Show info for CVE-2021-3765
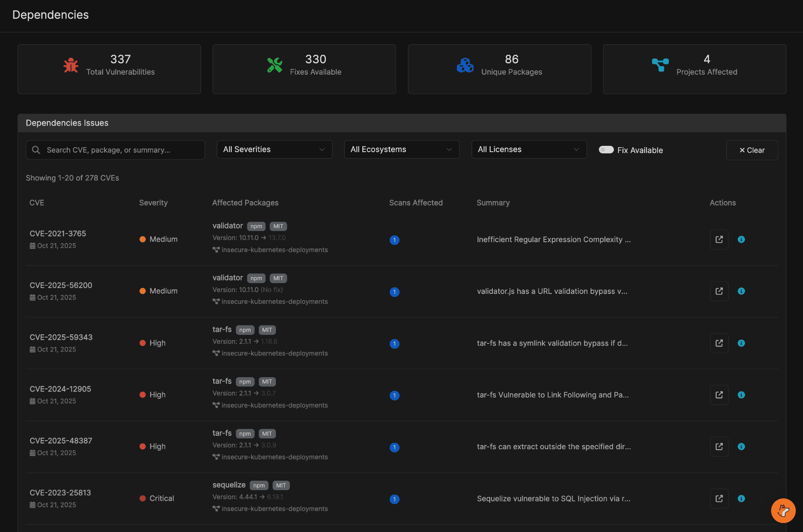This screenshot has width=803, height=532. pos(741,239)
